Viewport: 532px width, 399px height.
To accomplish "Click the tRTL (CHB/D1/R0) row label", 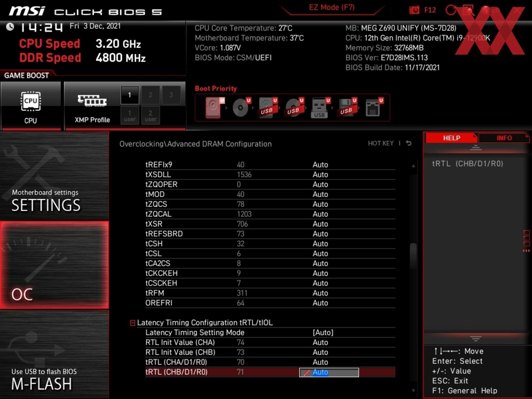I will 176,372.
